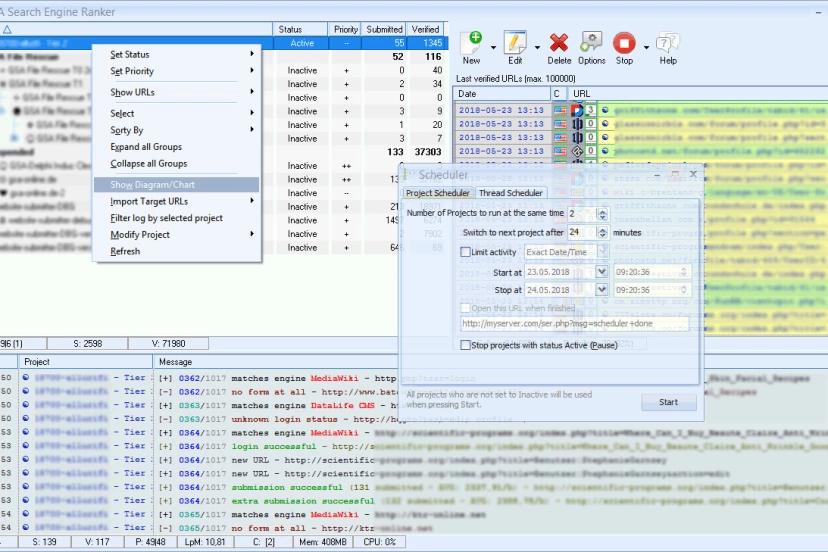Open Import Target URLs submenu
828x552 pixels.
click(x=177, y=201)
